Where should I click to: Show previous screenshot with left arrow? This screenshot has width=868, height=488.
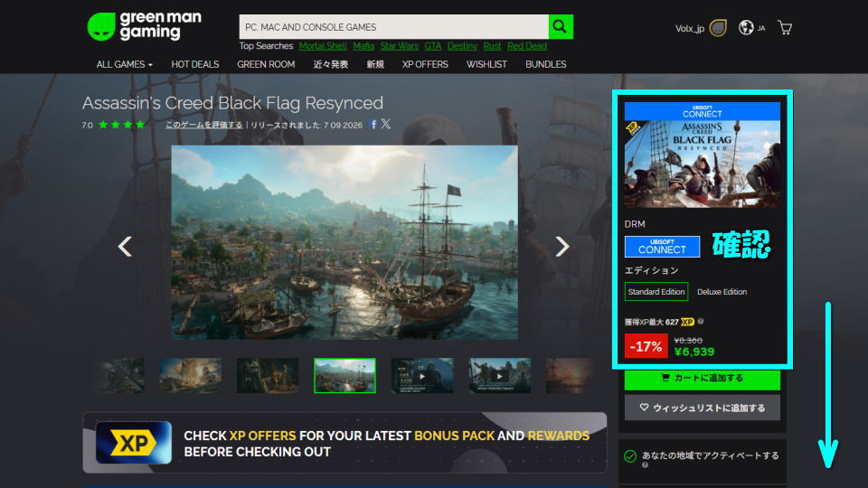pos(125,246)
